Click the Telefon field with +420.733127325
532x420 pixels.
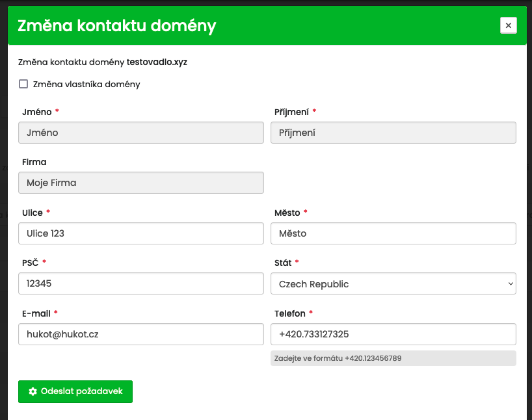[x=393, y=334]
